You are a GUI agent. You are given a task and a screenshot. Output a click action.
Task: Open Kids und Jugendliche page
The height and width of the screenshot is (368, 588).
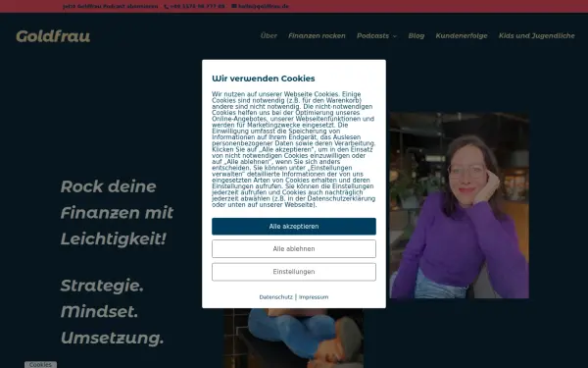pos(537,35)
